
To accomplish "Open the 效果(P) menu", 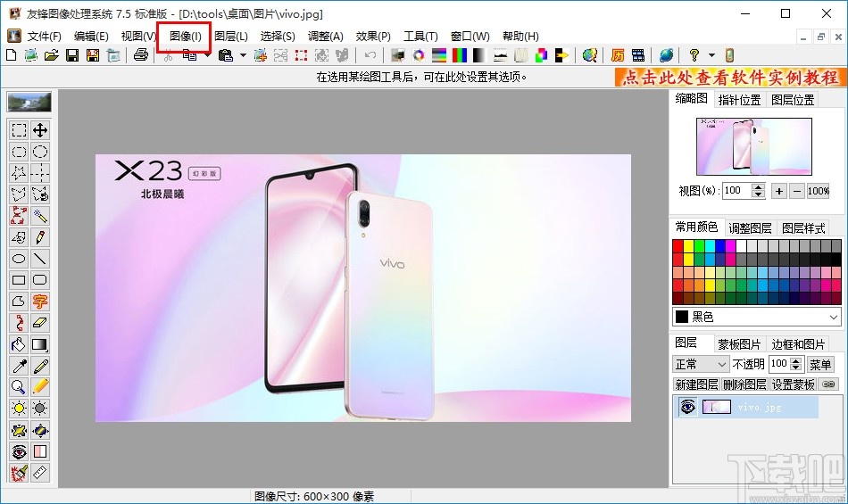I will pos(373,37).
